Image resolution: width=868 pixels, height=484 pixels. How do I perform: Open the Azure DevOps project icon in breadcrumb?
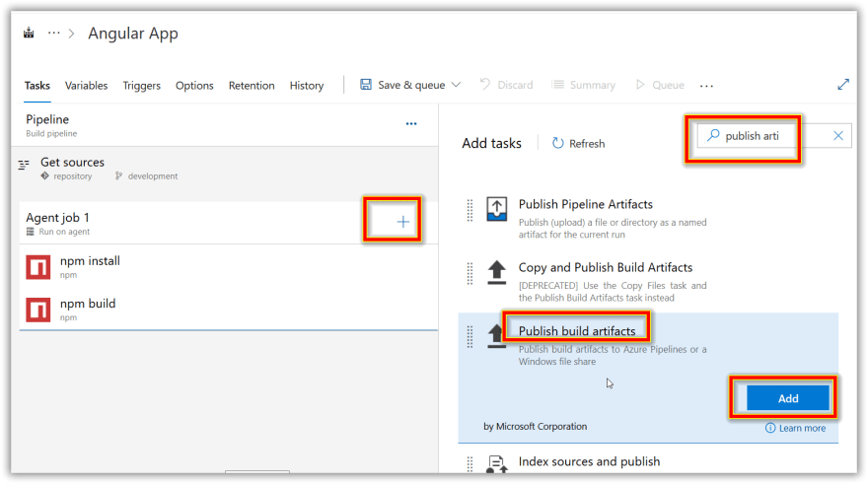tap(29, 34)
